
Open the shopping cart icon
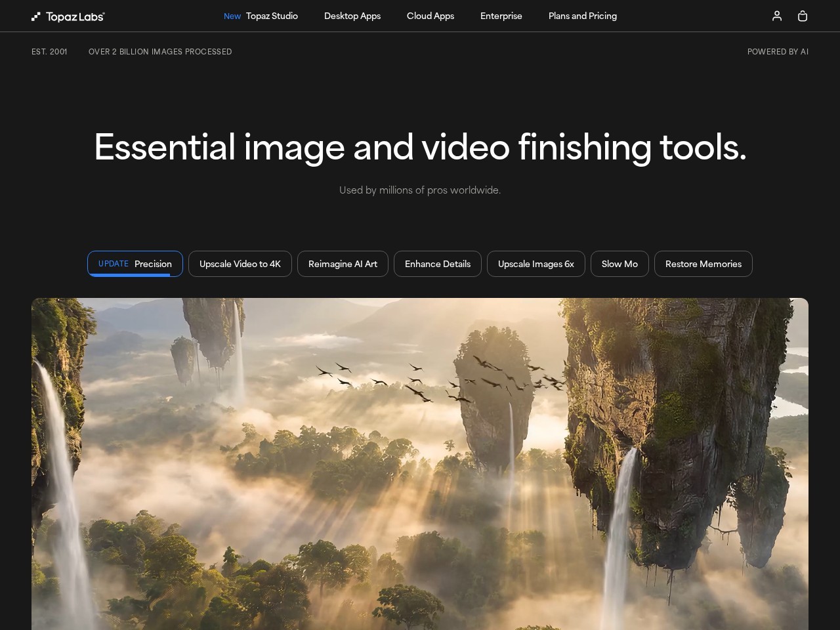(x=803, y=16)
